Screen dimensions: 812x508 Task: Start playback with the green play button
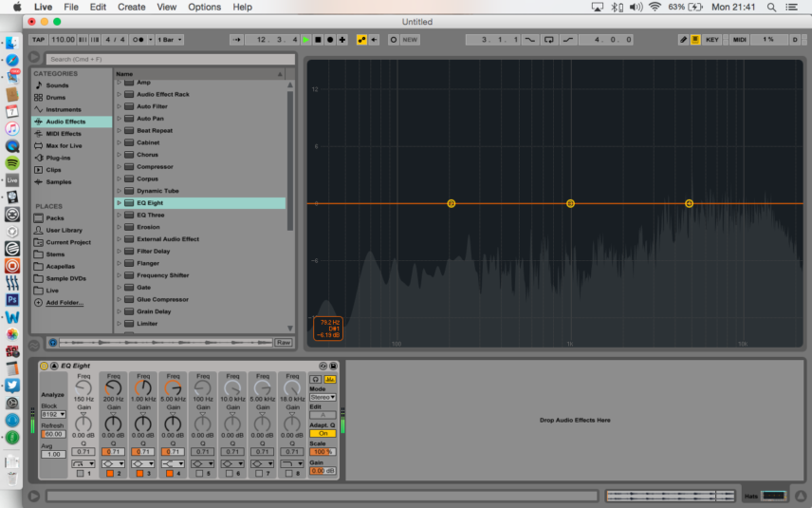(306, 39)
